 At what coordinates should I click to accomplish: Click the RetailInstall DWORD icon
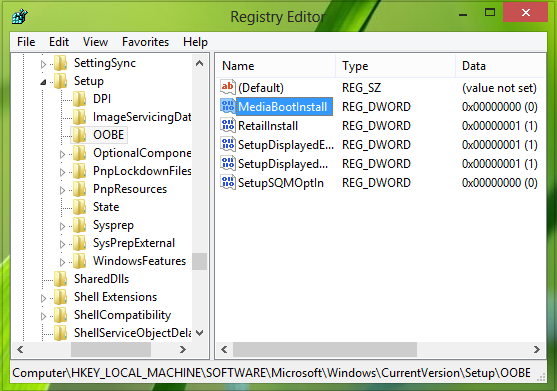tap(228, 125)
